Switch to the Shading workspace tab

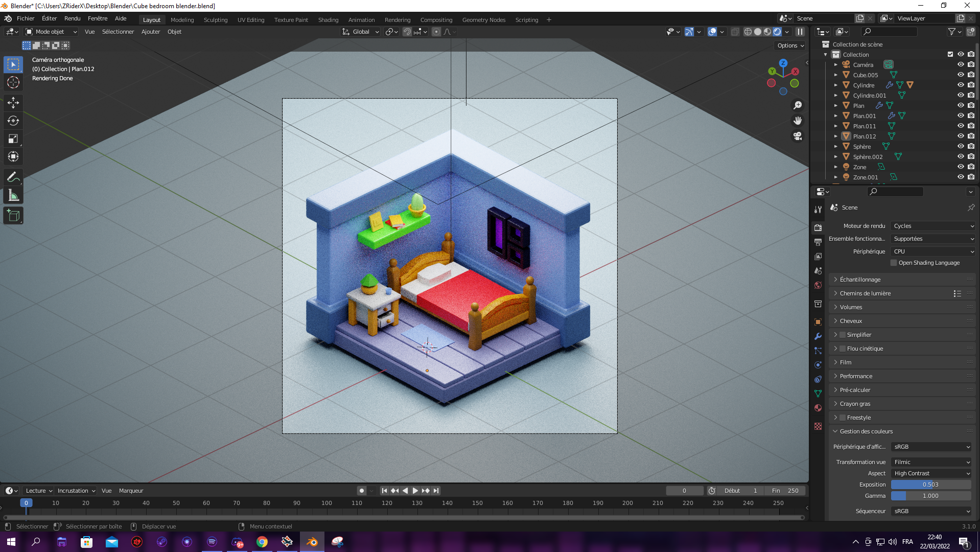pyautogui.click(x=328, y=20)
